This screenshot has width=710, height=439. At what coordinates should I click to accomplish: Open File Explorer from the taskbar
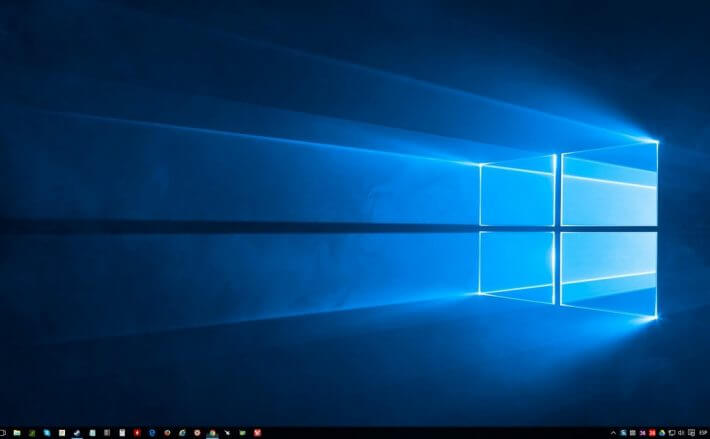click(17, 433)
